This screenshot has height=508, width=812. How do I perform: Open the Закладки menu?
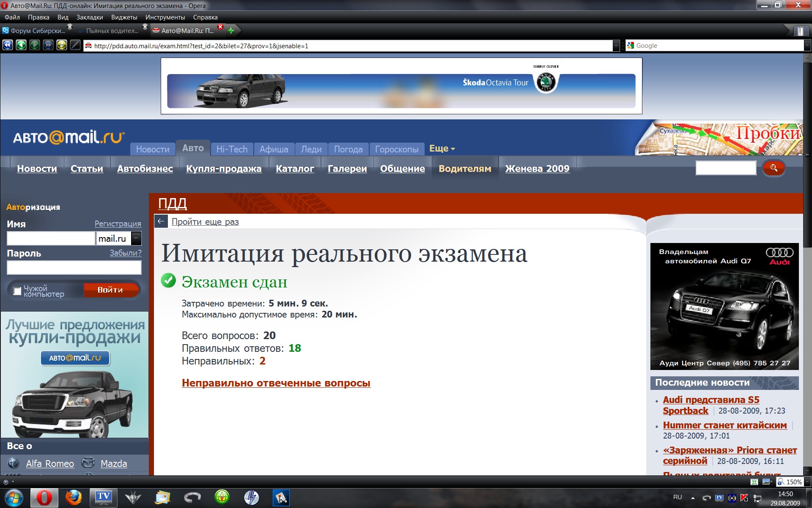[x=90, y=17]
